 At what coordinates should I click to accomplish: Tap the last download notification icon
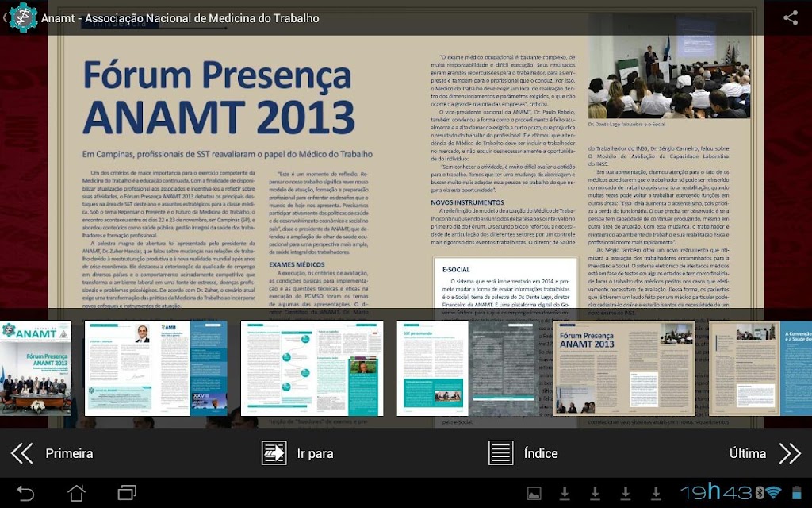[656, 494]
